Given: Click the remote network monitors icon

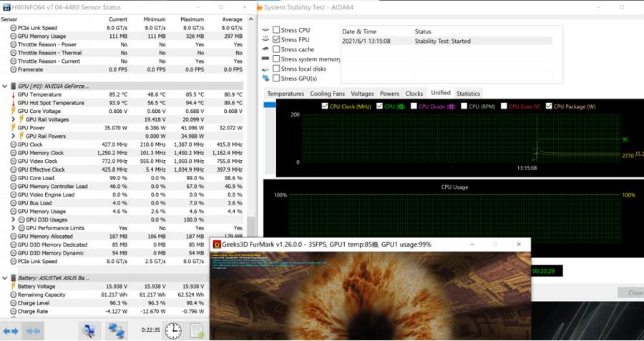Looking at the screenshot, I should (x=117, y=331).
